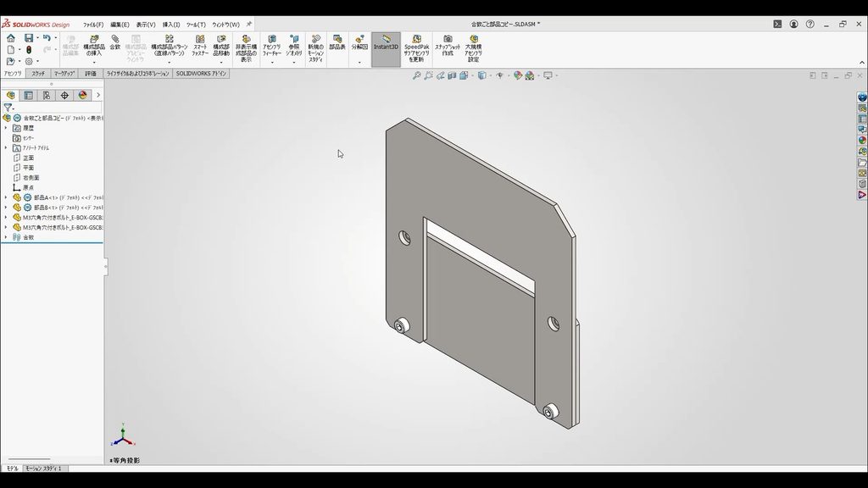This screenshot has width=868, height=488.
Task: Switch to the スケッチ tab
Action: tap(38, 74)
